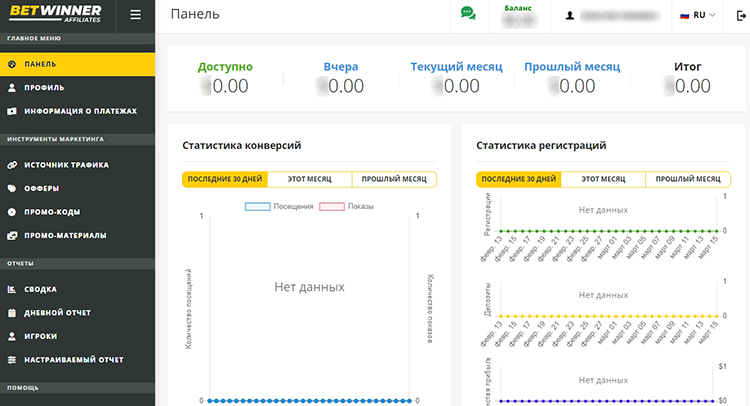
Task: Select conversions Последние 30 дней tab
Action: click(225, 179)
